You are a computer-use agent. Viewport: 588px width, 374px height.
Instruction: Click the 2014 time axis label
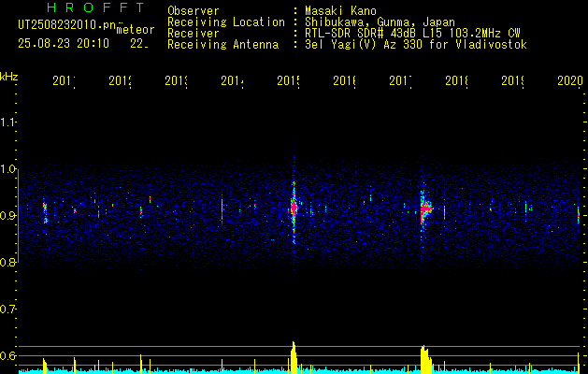tap(232, 81)
